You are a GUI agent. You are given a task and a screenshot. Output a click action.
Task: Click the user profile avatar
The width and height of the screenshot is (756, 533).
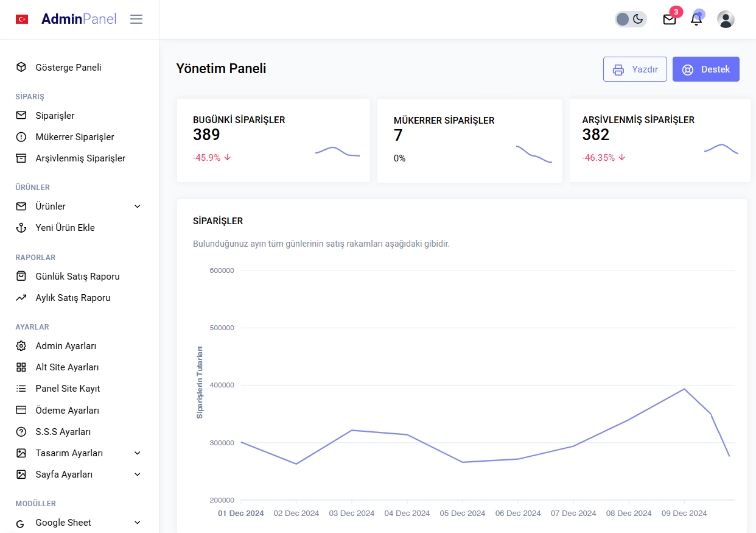tap(726, 19)
